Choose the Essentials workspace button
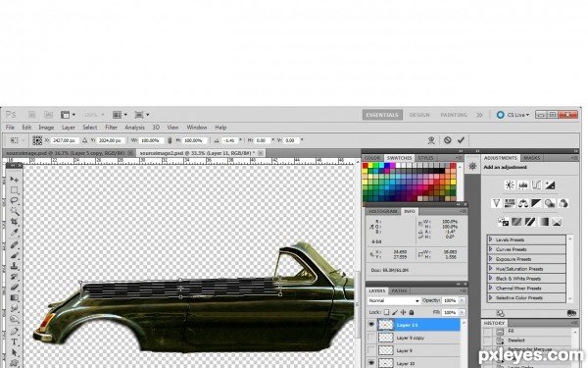 382,115
